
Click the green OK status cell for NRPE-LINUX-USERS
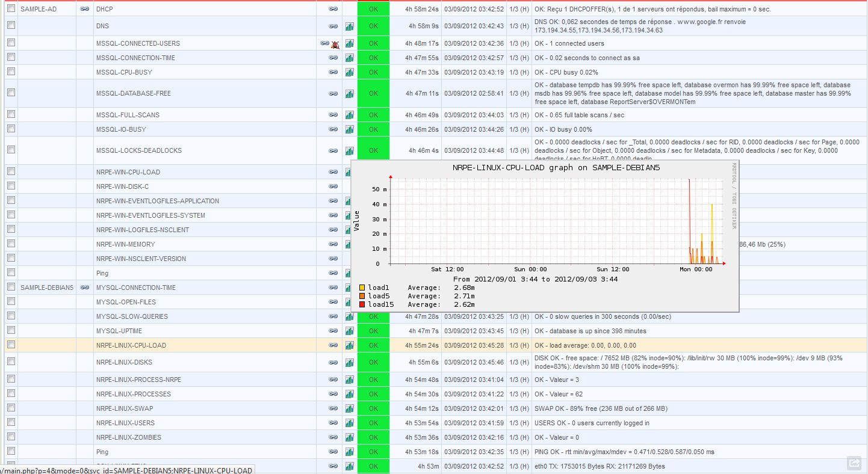click(x=373, y=423)
